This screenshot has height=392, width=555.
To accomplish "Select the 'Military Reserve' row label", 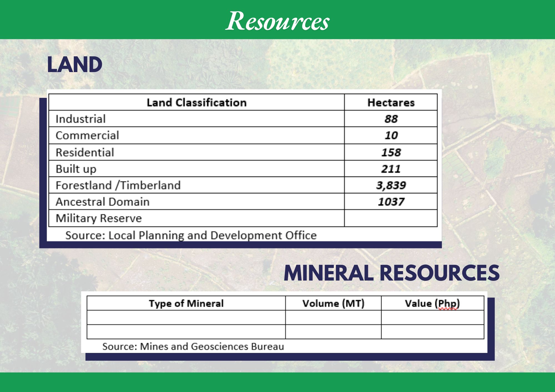I will (99, 218).
